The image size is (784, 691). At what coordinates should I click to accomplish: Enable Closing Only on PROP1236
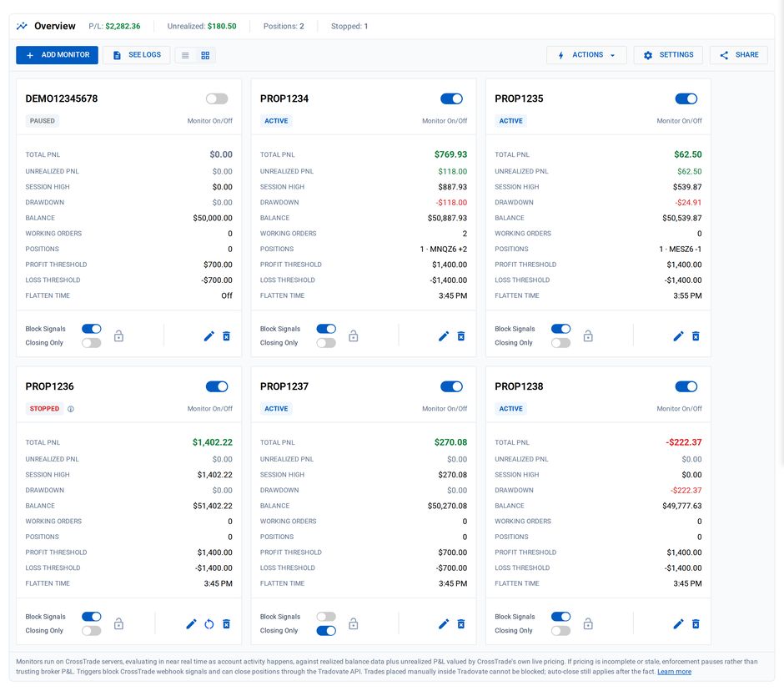92,630
